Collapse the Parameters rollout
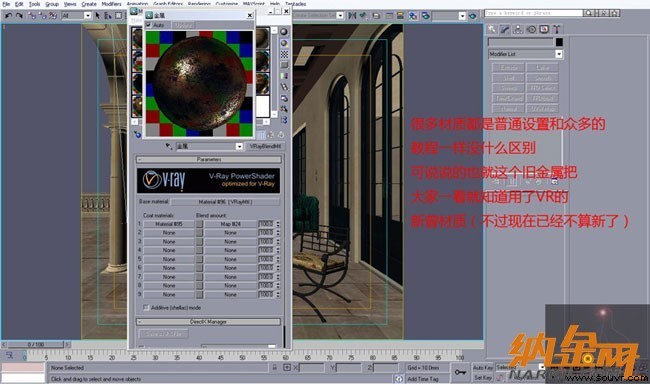650x384 pixels. coord(209,159)
